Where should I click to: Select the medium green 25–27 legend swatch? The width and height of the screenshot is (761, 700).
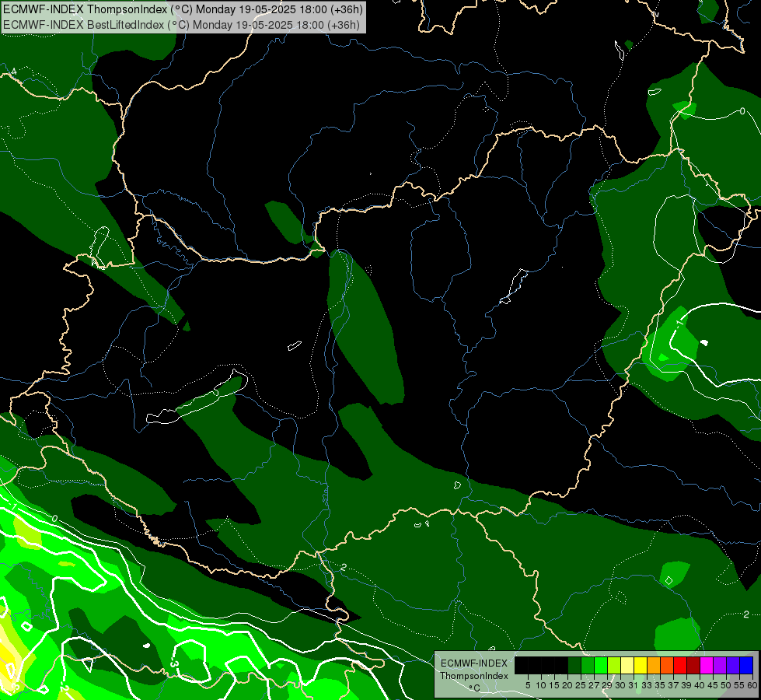(x=588, y=665)
